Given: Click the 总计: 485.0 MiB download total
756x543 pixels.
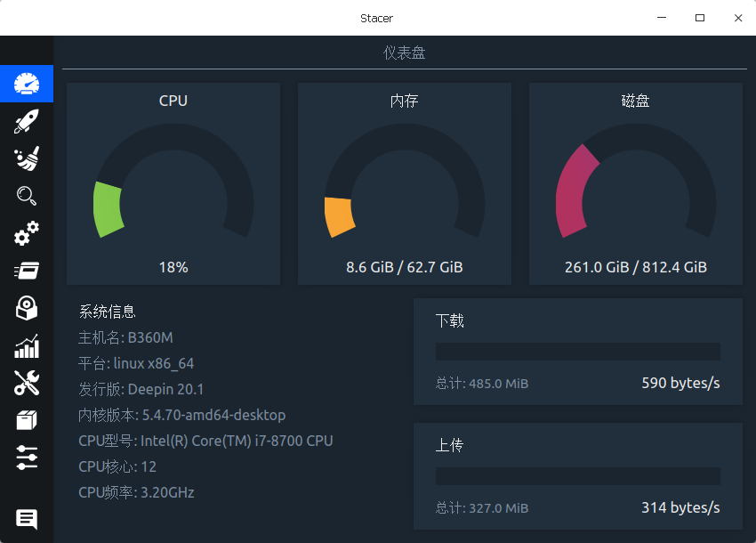Looking at the screenshot, I should pyautogui.click(x=482, y=384).
